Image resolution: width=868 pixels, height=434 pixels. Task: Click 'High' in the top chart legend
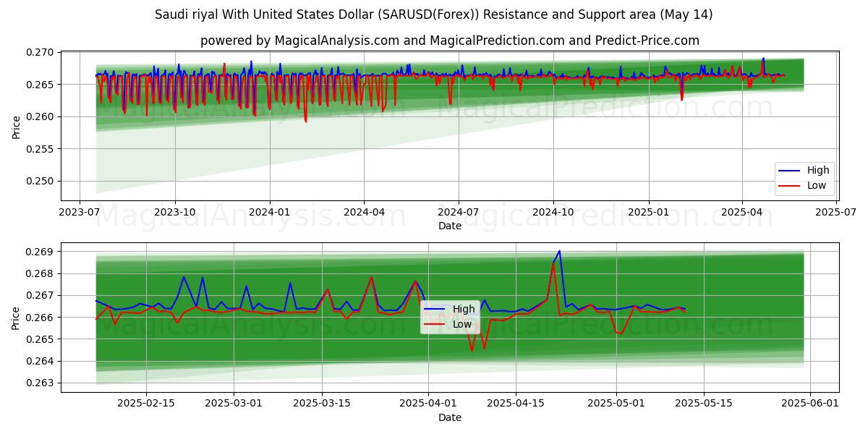(x=818, y=171)
